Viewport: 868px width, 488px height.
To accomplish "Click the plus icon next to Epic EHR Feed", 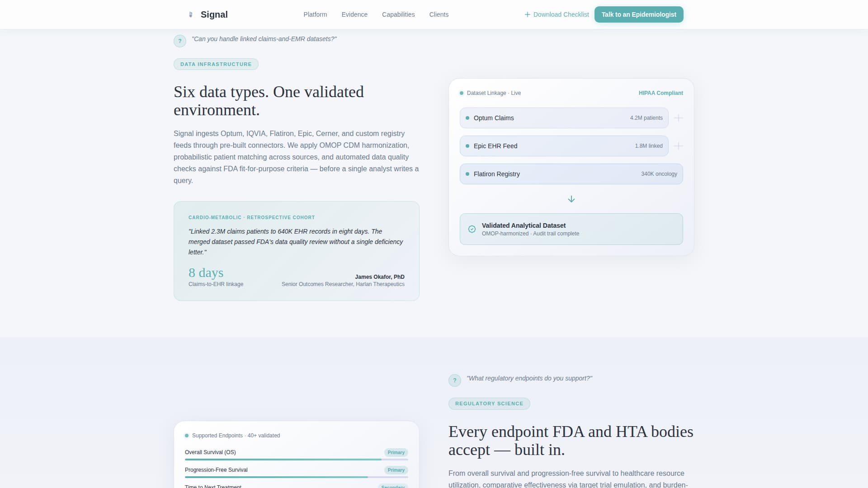I will click(678, 146).
